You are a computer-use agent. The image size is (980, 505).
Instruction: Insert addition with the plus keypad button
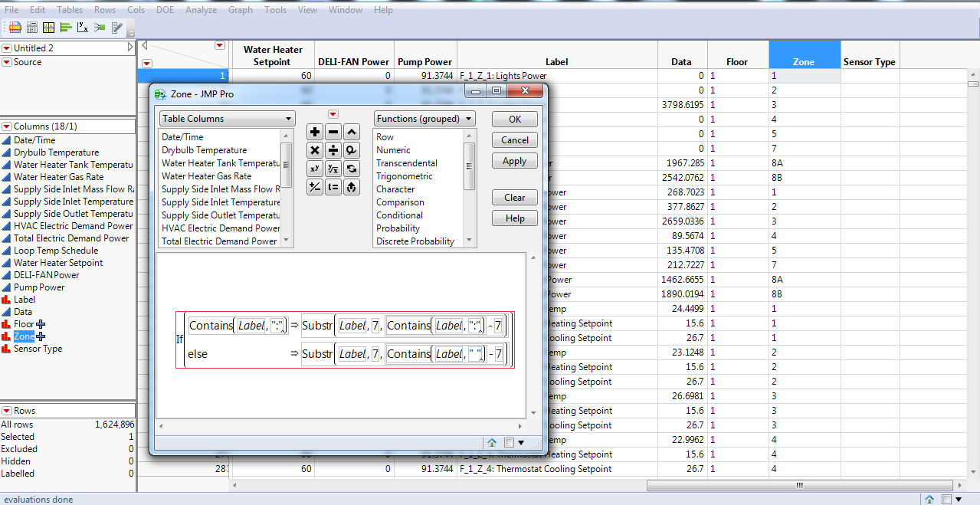pyautogui.click(x=315, y=132)
